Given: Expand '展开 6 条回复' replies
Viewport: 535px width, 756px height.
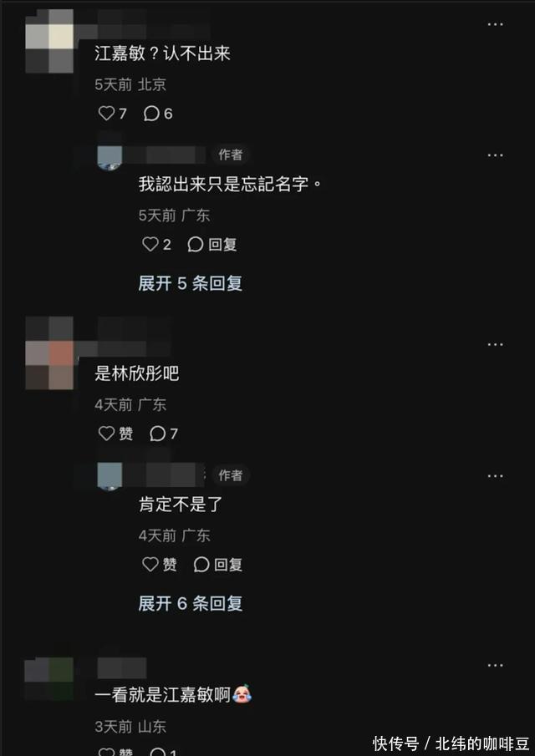Looking at the screenshot, I should [190, 604].
